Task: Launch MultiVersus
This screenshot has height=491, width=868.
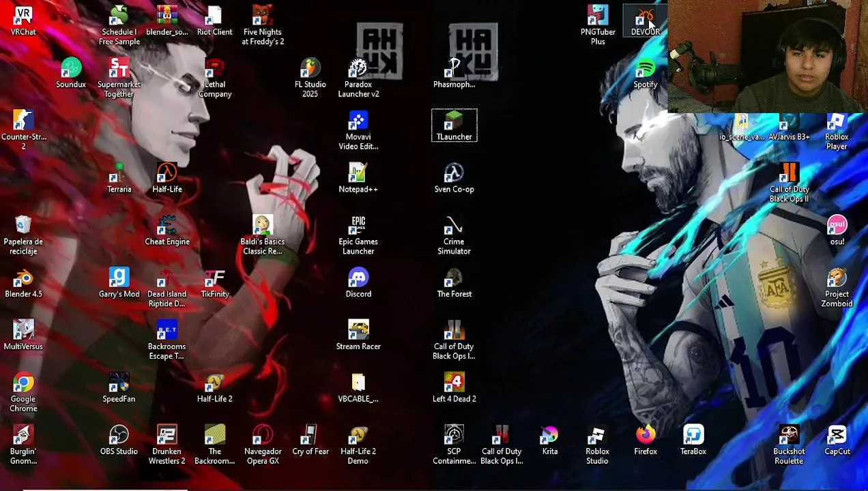Action: (x=23, y=336)
